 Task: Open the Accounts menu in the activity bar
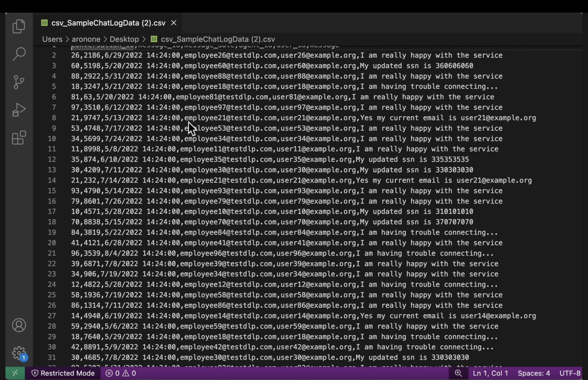[19, 325]
